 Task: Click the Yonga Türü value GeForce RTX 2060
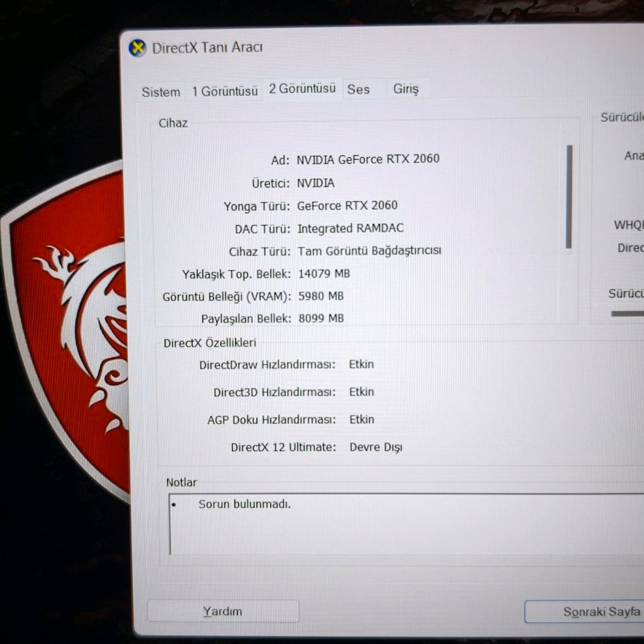pos(347,206)
